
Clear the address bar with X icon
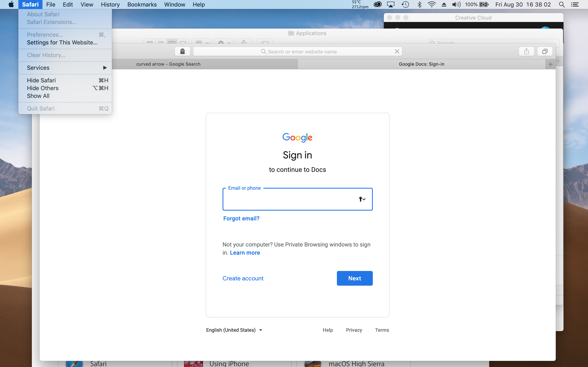click(397, 51)
